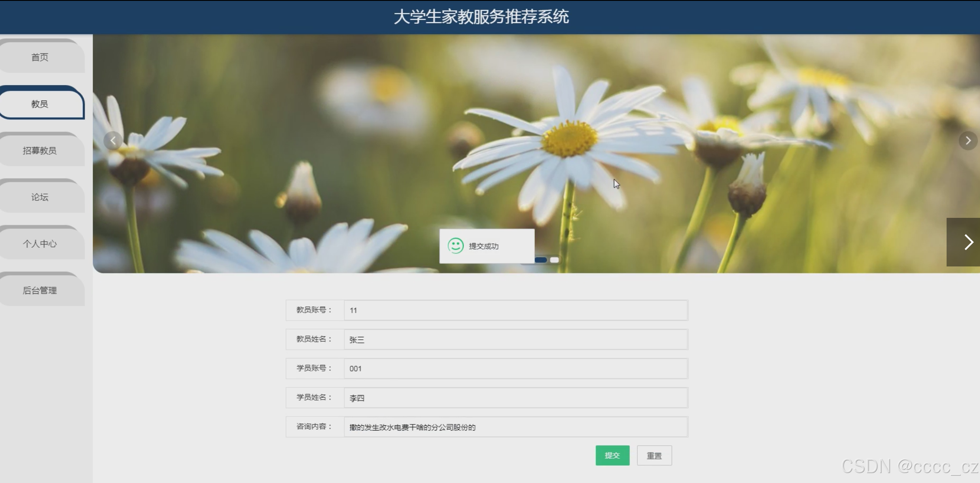Open the 论坛 sidebar item
Image resolution: width=980 pixels, height=483 pixels.
tap(40, 197)
